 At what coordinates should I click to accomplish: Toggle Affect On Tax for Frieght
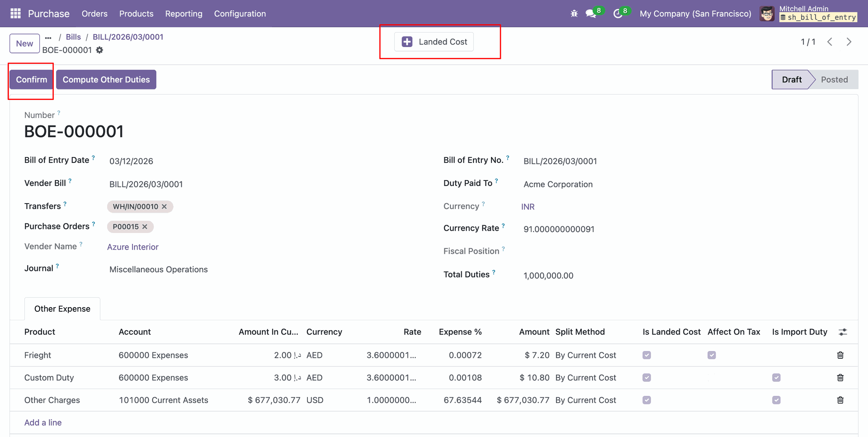click(712, 355)
